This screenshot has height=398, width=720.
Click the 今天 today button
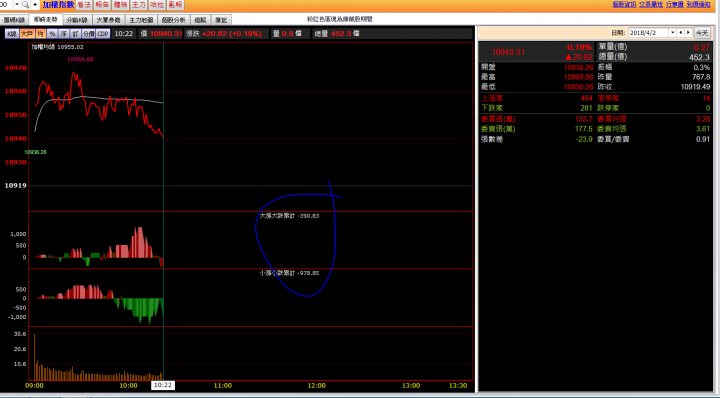click(702, 33)
